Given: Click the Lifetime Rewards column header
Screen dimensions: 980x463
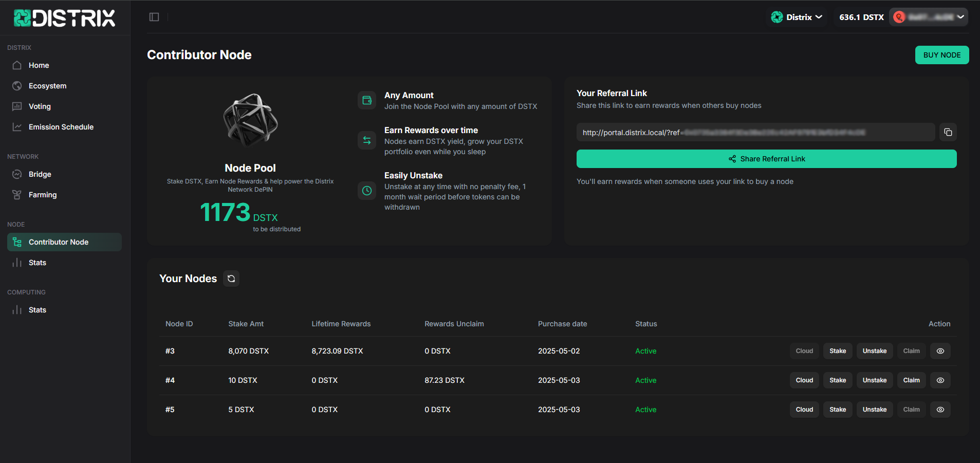Looking at the screenshot, I should (341, 324).
